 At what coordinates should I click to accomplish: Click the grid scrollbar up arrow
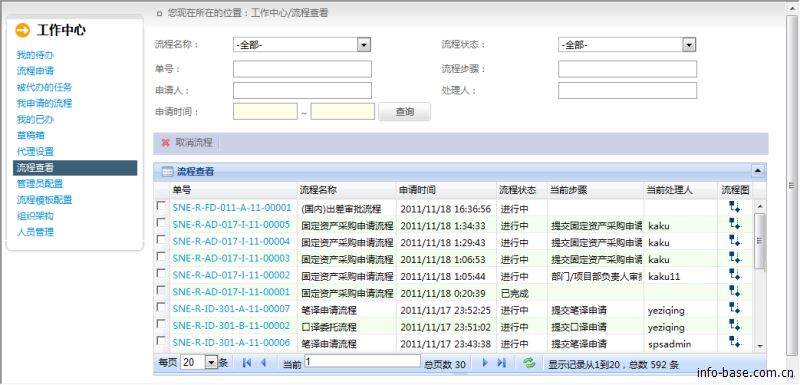tap(760, 207)
